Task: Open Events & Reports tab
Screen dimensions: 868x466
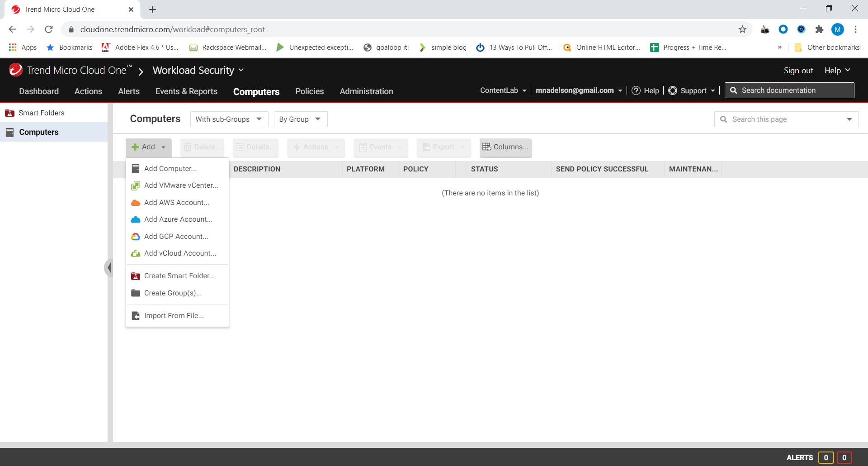Action: 186,91
